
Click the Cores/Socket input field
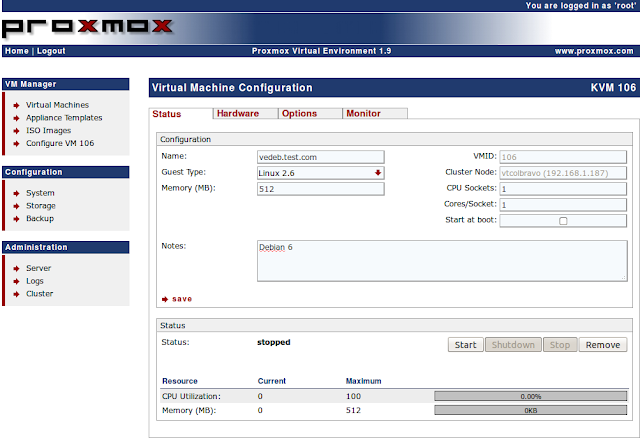[563, 205]
